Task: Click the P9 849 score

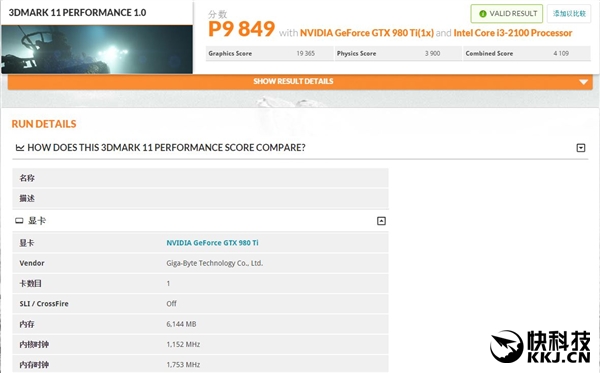Action: [241, 29]
